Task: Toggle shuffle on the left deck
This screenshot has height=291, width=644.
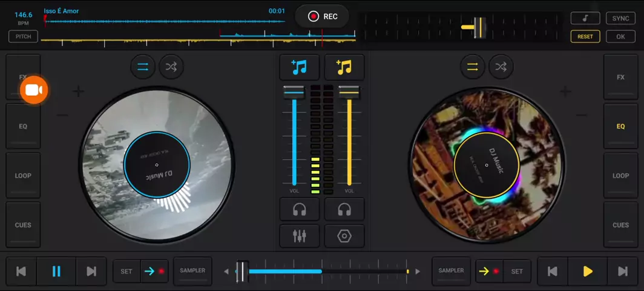Action: coord(171,67)
